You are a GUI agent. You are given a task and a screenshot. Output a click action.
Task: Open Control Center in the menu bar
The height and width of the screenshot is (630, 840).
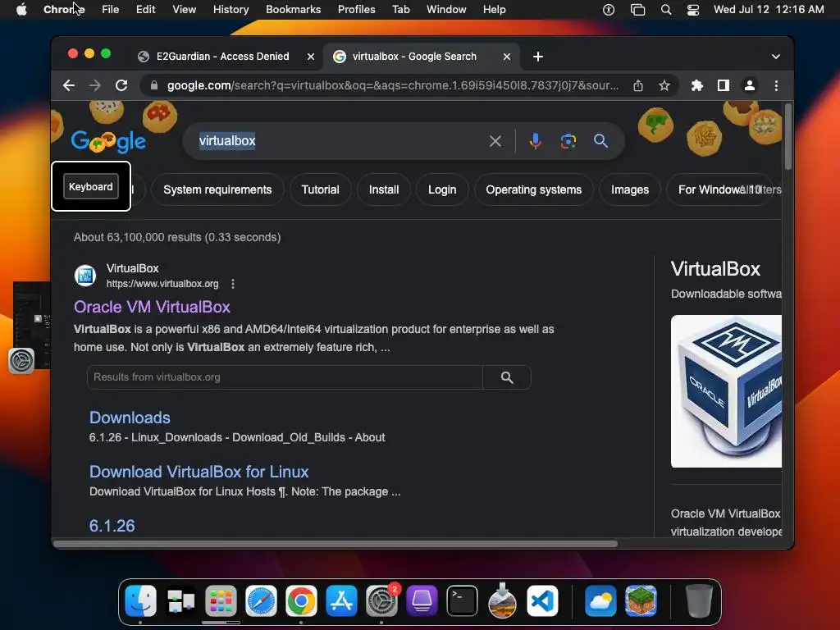693,10
